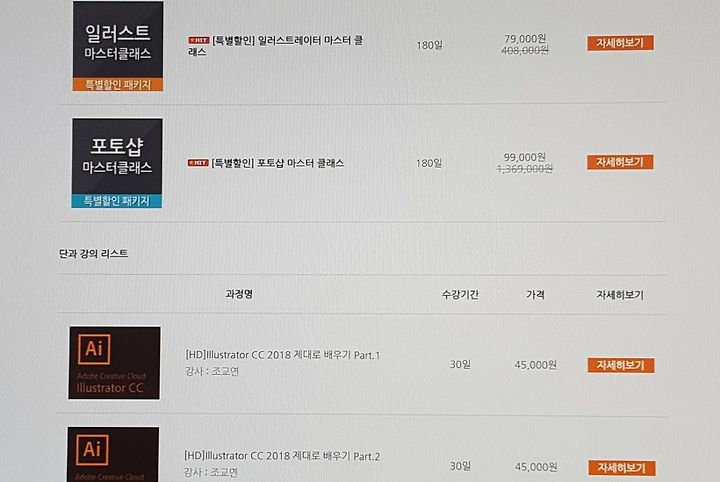Click the 79,000원 discounted price
The width and height of the screenshot is (720, 482).
[525, 39]
